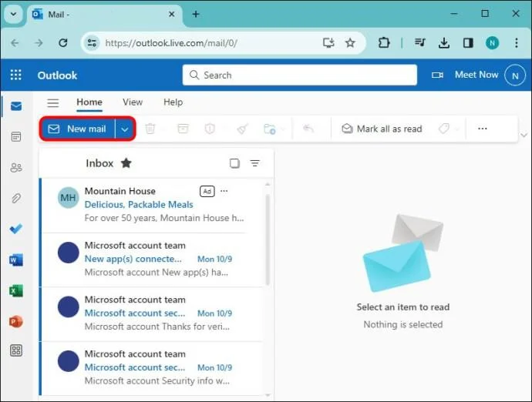Click the message list scrollbar thumb
The width and height of the screenshot is (532, 402).
(268, 240)
